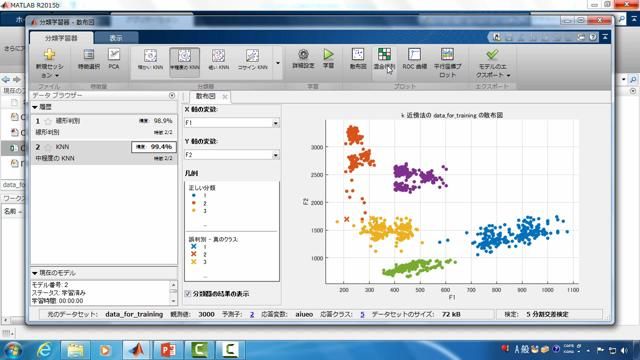Select the Fine KNN classifier
This screenshot has height=360, width=640.
tap(150, 60)
